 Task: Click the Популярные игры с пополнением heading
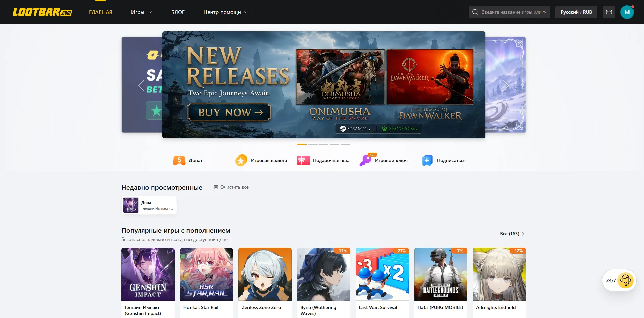(x=176, y=231)
